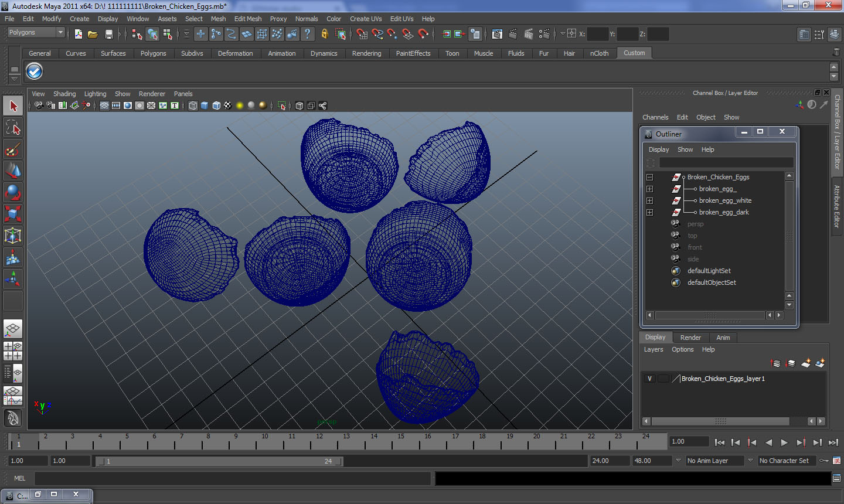
Task: Toggle auto keyframe button
Action: [x=824, y=461]
